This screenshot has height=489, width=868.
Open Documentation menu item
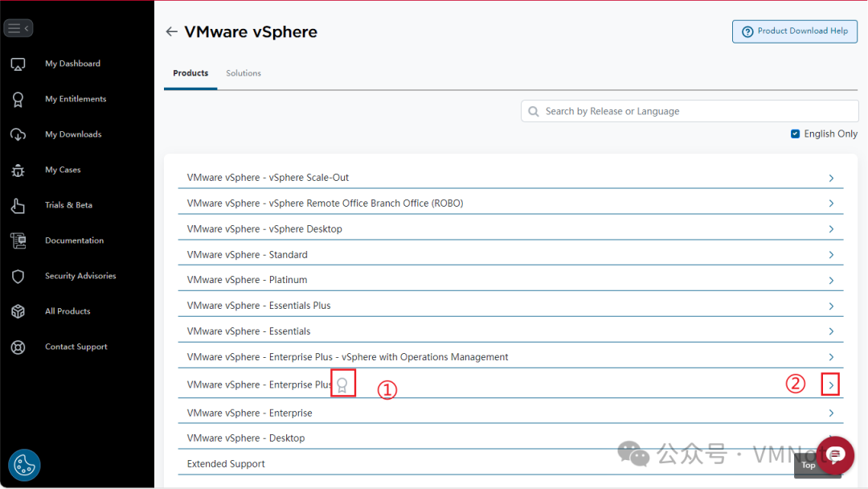pos(74,240)
